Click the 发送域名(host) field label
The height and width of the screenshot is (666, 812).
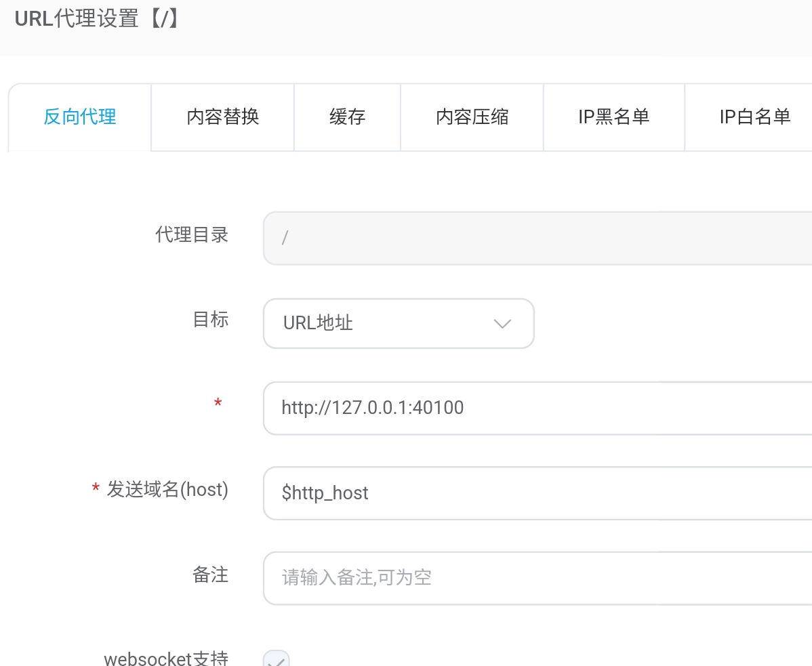167,489
